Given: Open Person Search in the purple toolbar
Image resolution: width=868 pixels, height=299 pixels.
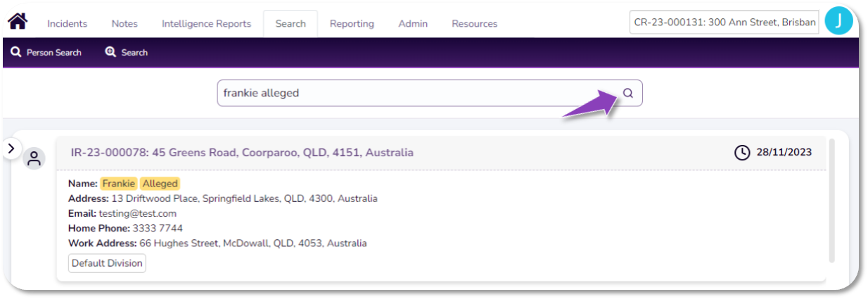Looking at the screenshot, I should pos(46,53).
